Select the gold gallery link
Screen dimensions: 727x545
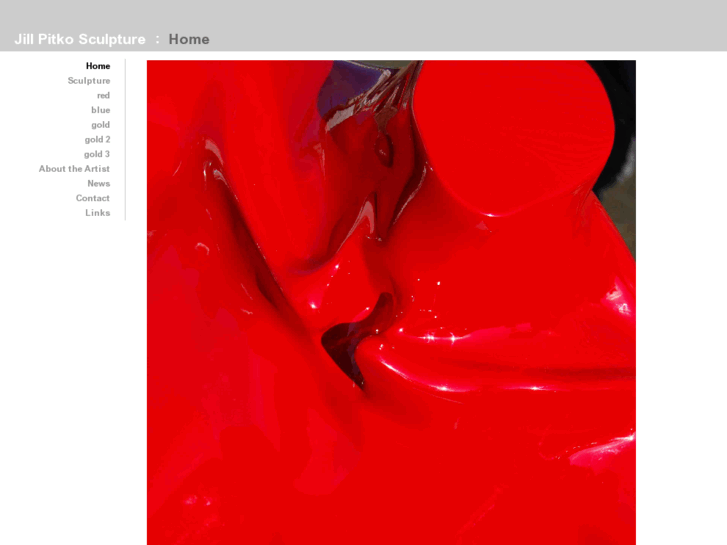click(x=101, y=125)
